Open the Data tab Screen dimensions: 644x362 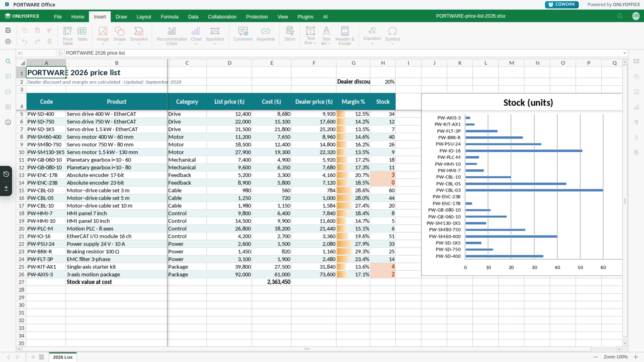[193, 17]
